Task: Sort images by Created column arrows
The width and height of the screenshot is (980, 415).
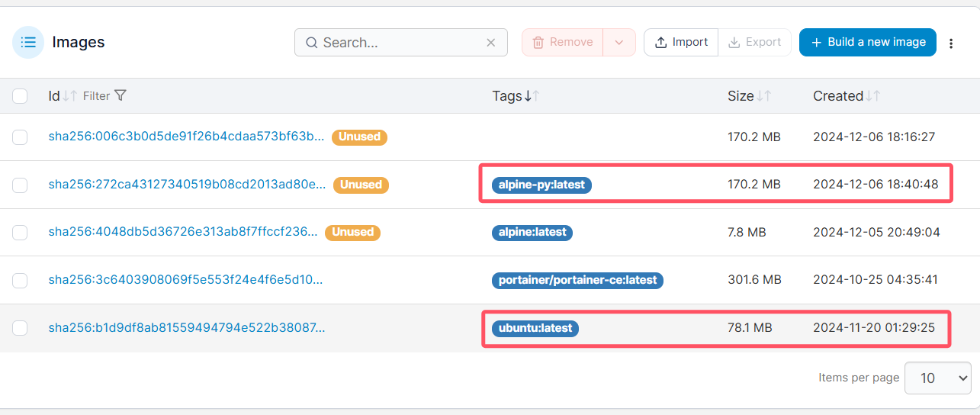Action: pyautogui.click(x=873, y=96)
